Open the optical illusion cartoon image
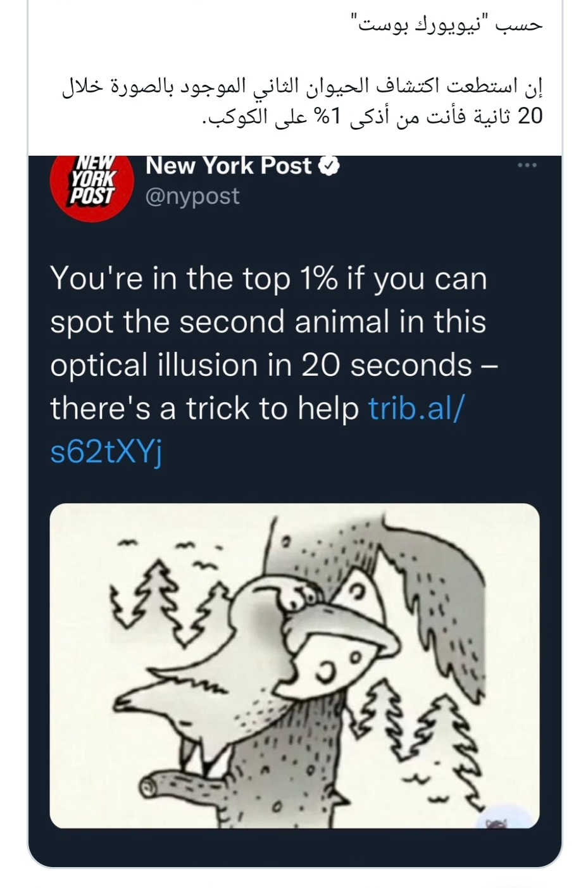The width and height of the screenshot is (588, 888). (294, 665)
